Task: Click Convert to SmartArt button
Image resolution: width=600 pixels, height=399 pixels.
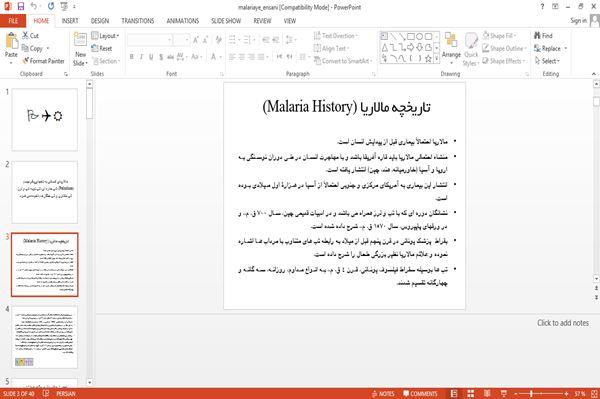Action: point(343,61)
